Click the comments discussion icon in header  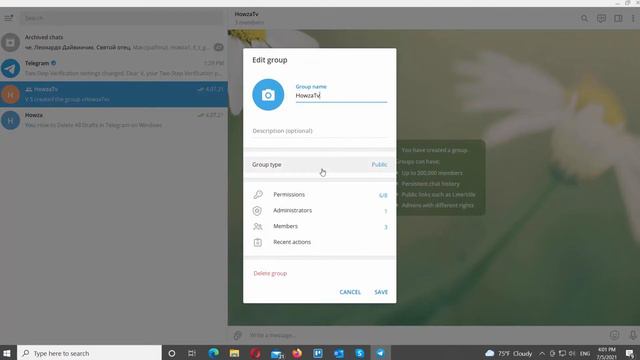coord(601,18)
